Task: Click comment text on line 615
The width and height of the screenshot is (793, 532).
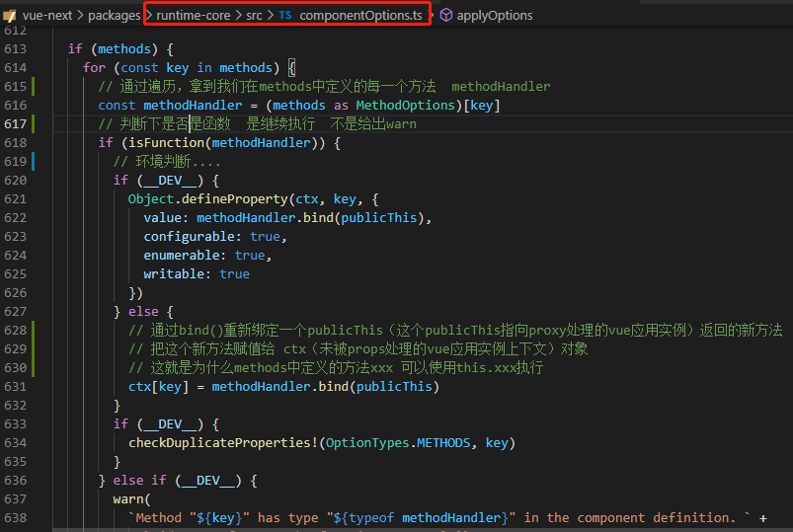Action: [x=324, y=87]
